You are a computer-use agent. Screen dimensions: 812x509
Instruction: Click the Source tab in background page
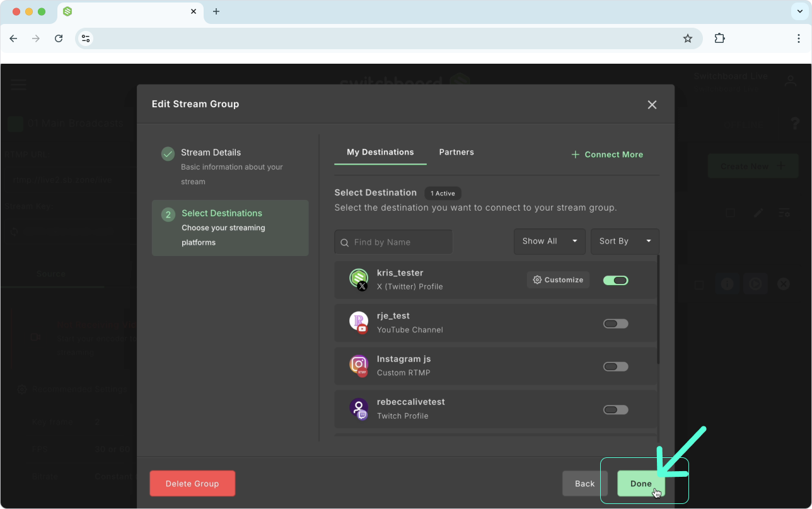click(51, 274)
